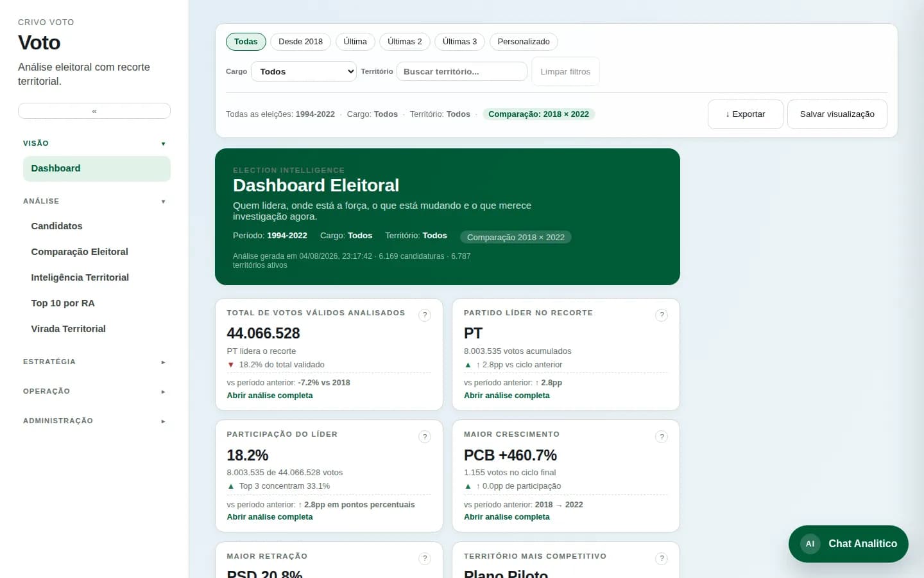Select the Personalizado period filter

pyautogui.click(x=524, y=42)
